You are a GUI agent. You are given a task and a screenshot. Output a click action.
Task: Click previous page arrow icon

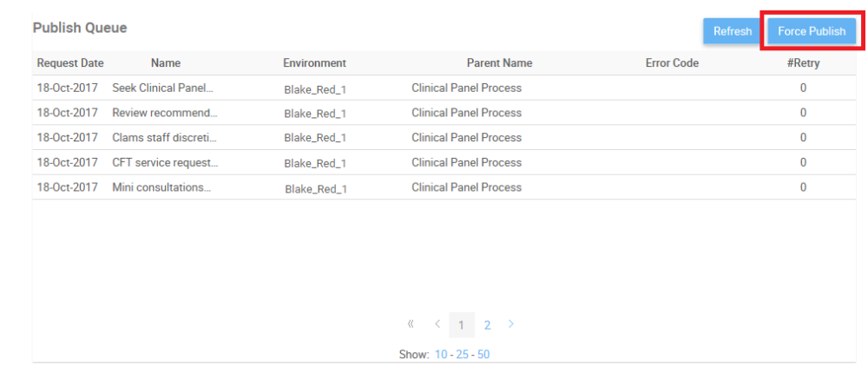(437, 324)
